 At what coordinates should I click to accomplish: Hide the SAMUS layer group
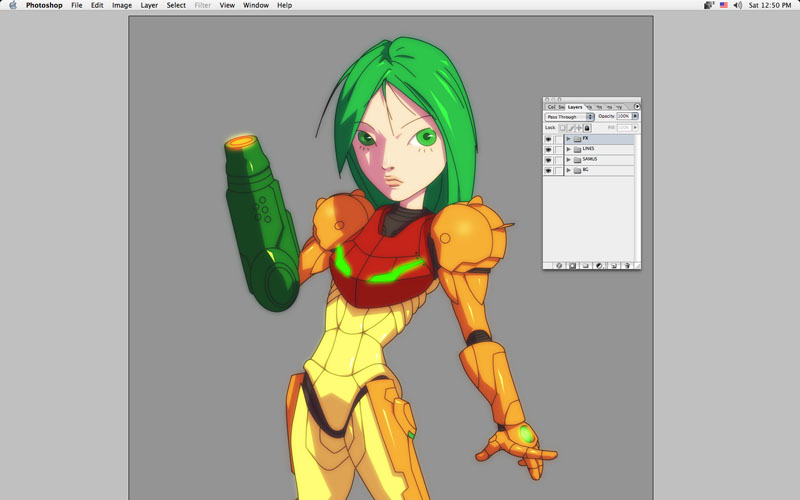(548, 160)
